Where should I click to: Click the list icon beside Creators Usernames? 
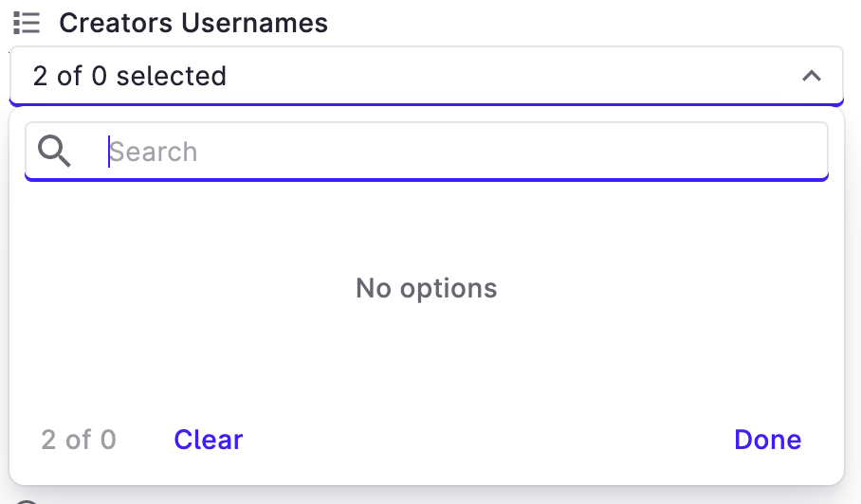point(27,23)
